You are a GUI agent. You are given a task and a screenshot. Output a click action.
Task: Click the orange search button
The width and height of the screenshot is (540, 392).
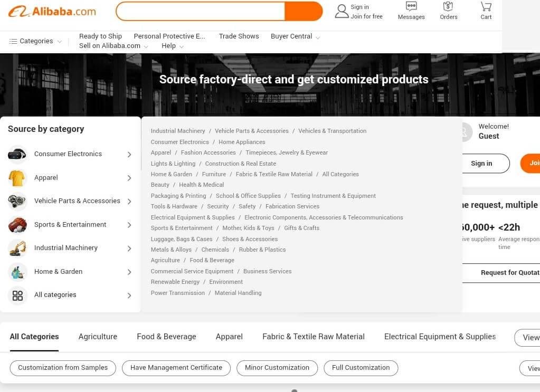pos(304,12)
